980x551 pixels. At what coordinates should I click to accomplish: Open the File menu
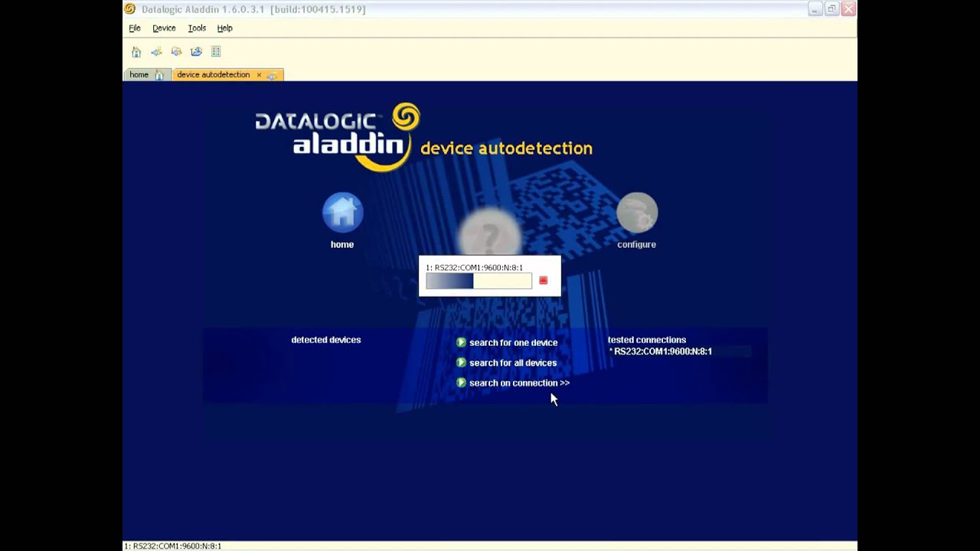[135, 28]
